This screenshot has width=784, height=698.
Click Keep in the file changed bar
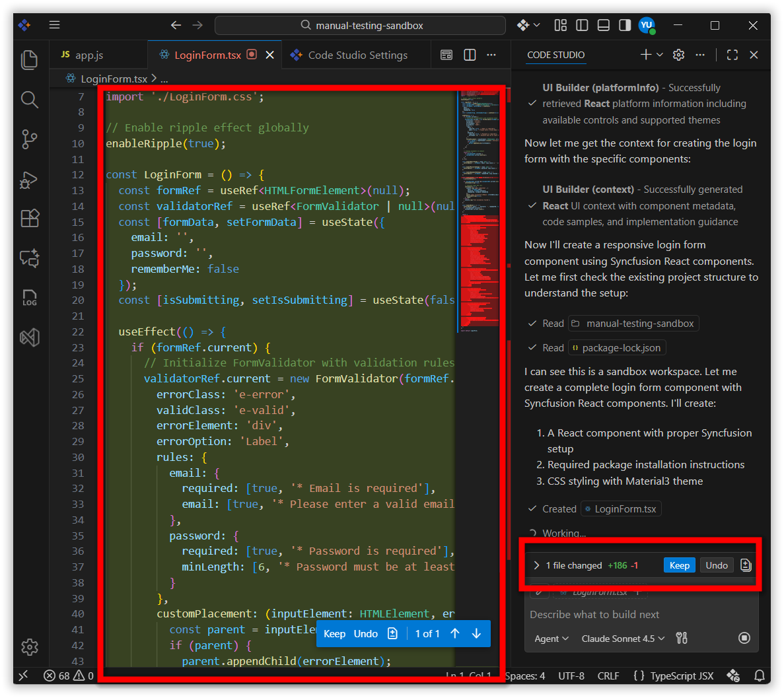[679, 565]
